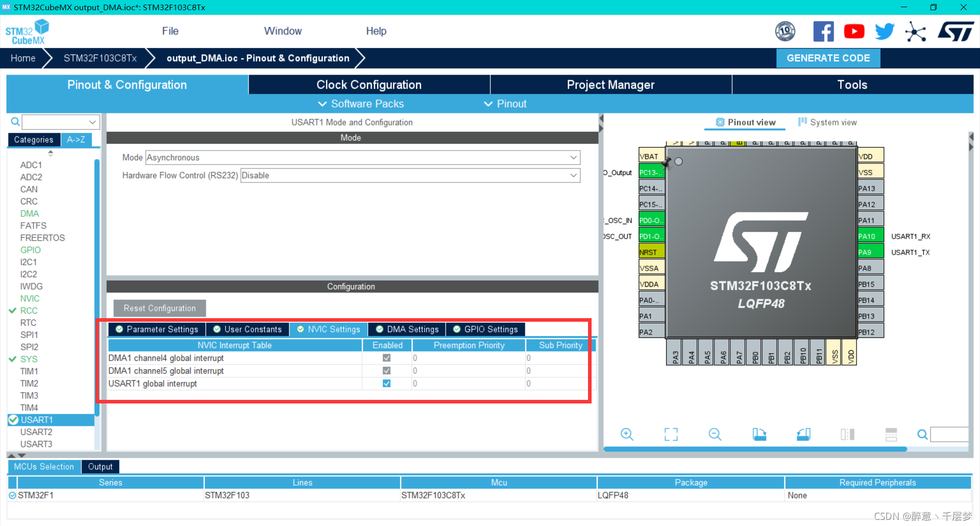Open the GPIO Settings tab
The image size is (980, 526).
pos(485,329)
